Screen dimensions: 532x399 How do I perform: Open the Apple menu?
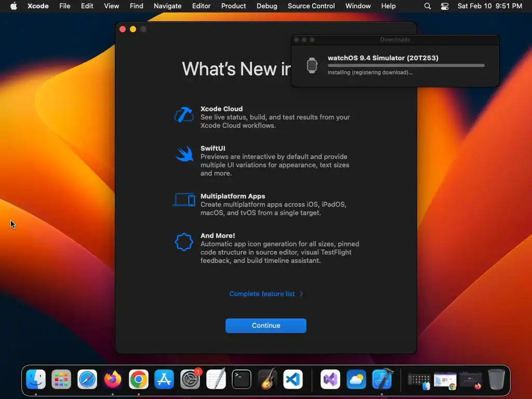coord(14,6)
